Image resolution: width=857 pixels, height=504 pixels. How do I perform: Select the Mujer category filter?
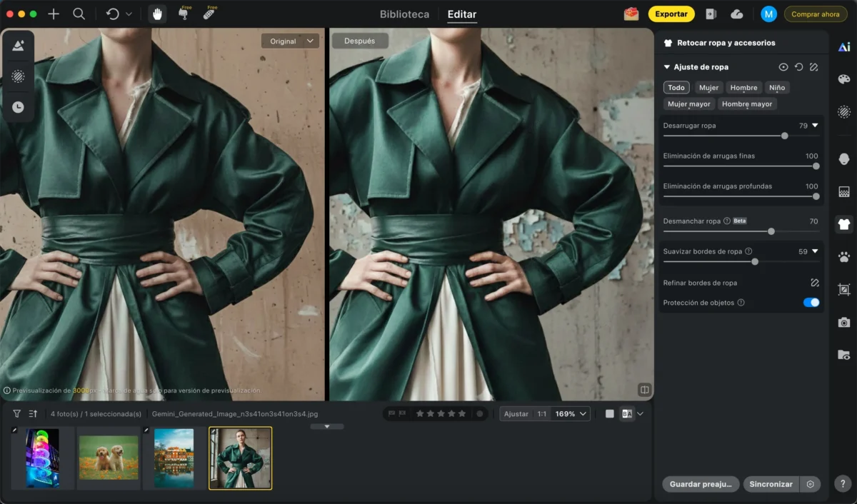click(708, 88)
